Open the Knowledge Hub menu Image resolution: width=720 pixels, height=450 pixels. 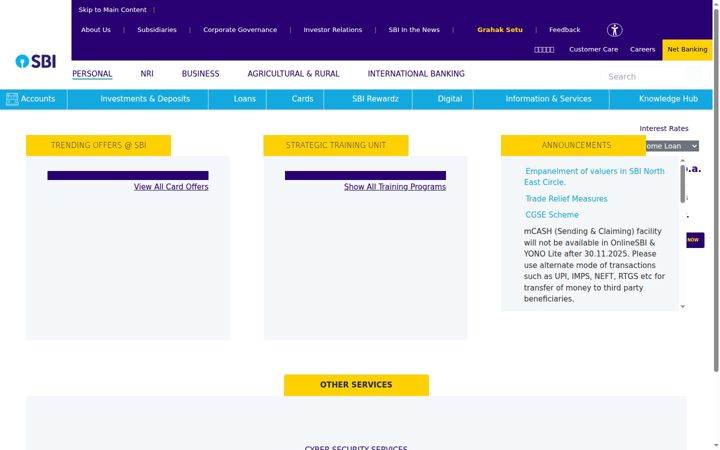pyautogui.click(x=668, y=99)
